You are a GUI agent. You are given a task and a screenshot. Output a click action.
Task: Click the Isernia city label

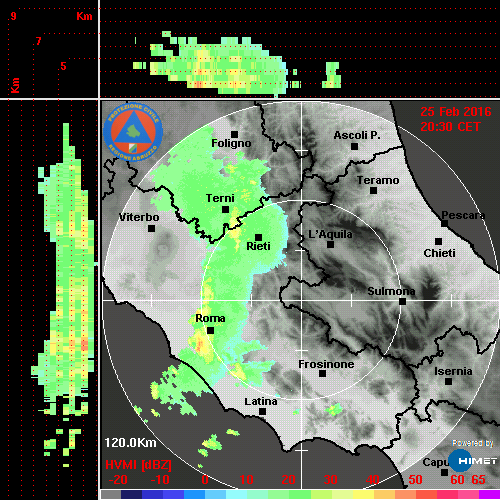[453, 371]
